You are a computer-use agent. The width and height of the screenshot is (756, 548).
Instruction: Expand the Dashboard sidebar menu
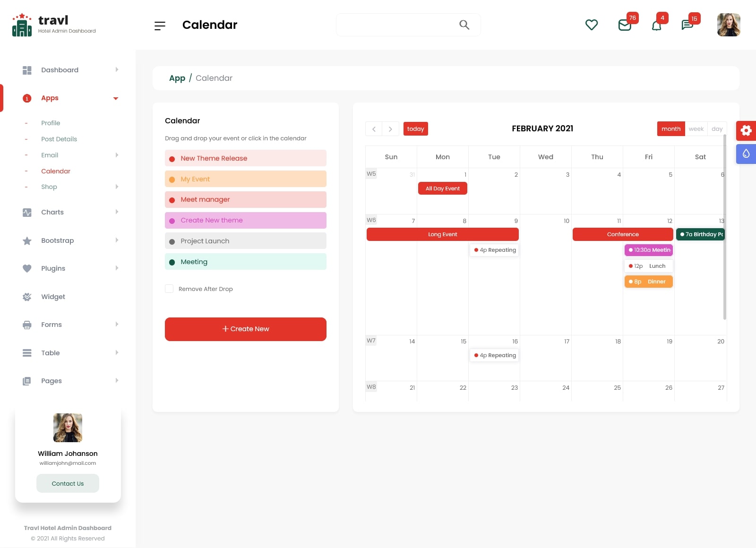(x=60, y=70)
